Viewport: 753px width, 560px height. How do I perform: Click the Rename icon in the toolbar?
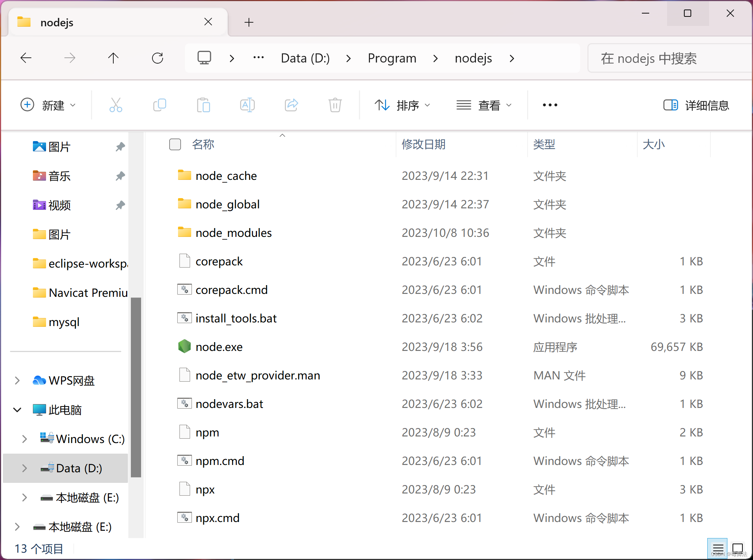click(x=247, y=105)
